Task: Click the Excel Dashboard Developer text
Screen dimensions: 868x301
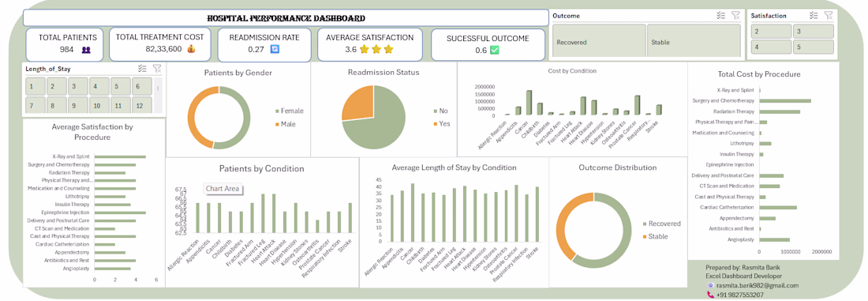Action: coord(744,276)
